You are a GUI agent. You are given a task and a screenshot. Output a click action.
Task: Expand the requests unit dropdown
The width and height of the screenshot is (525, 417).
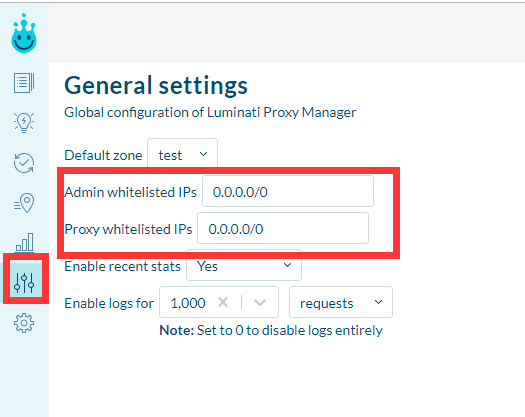(x=341, y=302)
